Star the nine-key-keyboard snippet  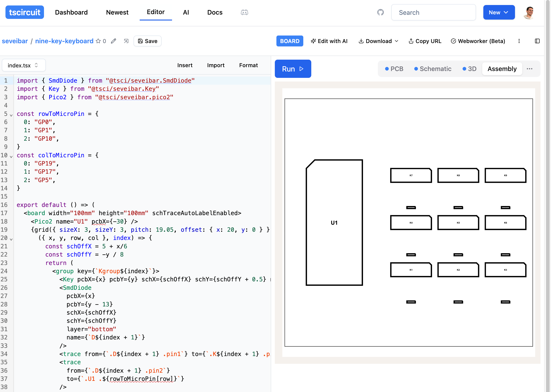point(98,41)
